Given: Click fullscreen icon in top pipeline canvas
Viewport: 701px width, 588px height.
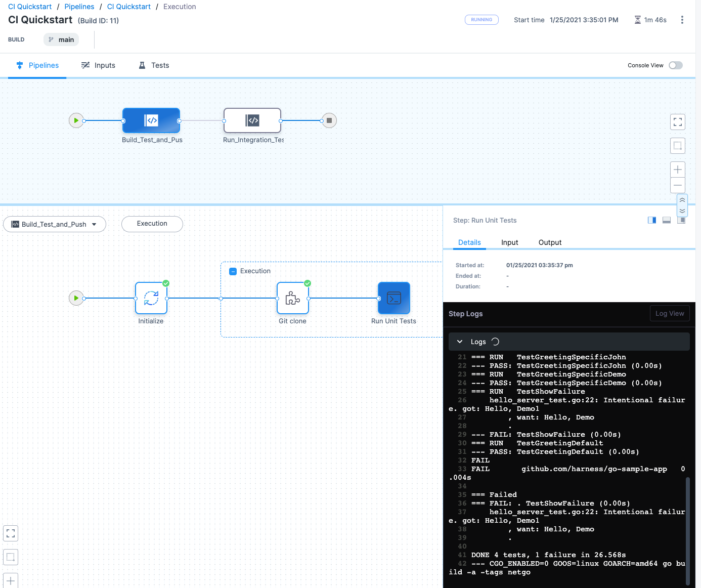Looking at the screenshot, I should [678, 122].
